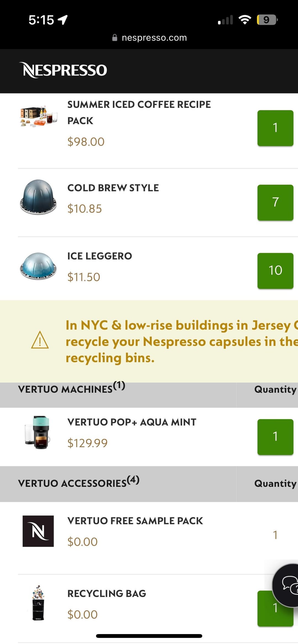
Task: Change quantity of Summer Iced Coffee Recipe Pack
Action: [x=275, y=128]
